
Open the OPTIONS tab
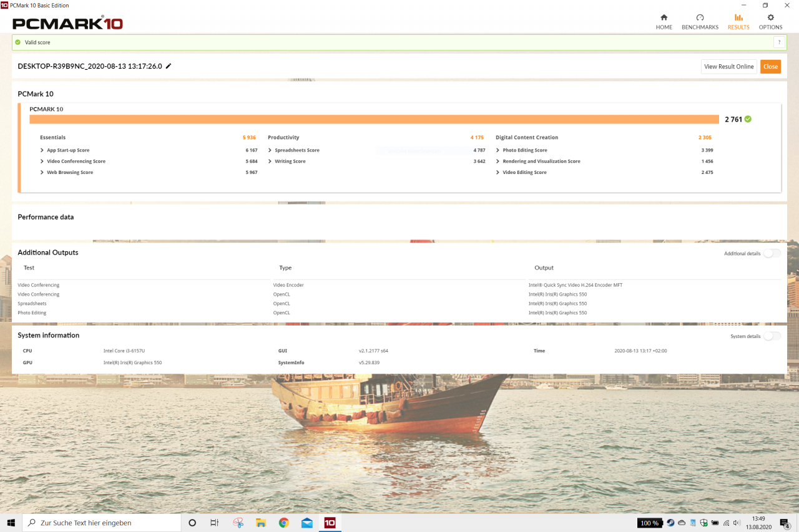point(770,22)
